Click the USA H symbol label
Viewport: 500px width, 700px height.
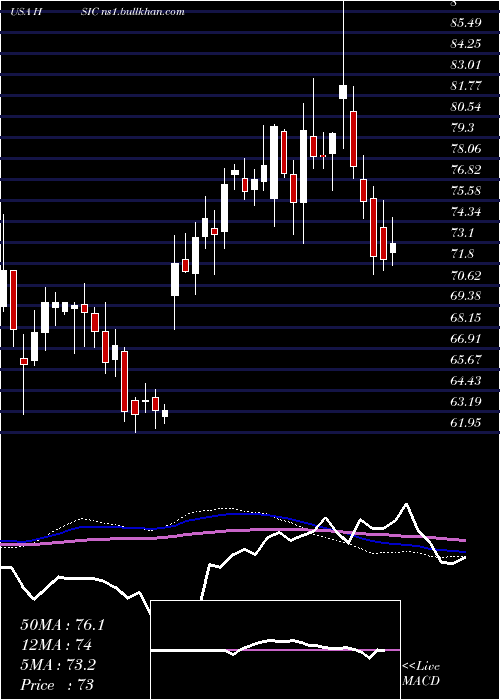(26, 12)
